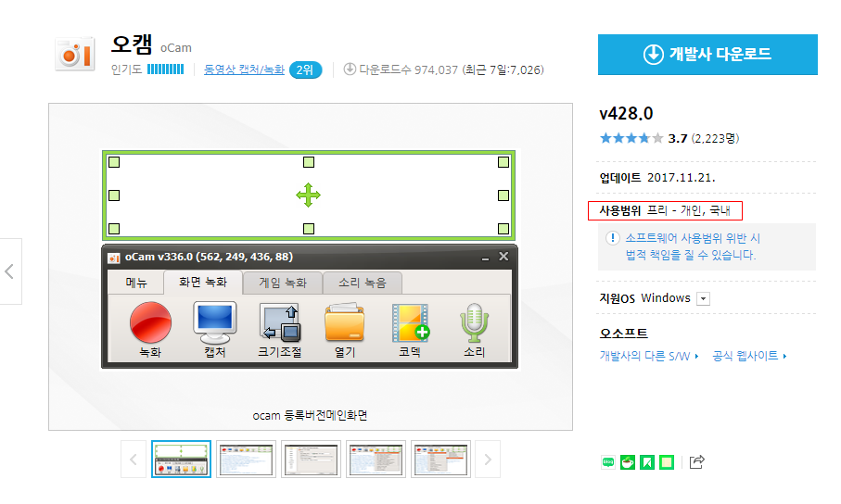Select the 크기조절 resize icon

(x=280, y=322)
